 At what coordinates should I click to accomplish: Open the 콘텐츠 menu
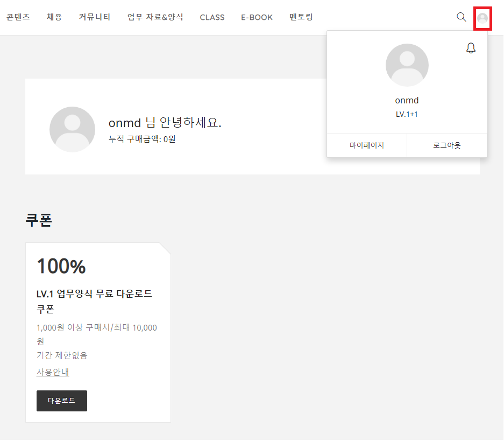[18, 17]
